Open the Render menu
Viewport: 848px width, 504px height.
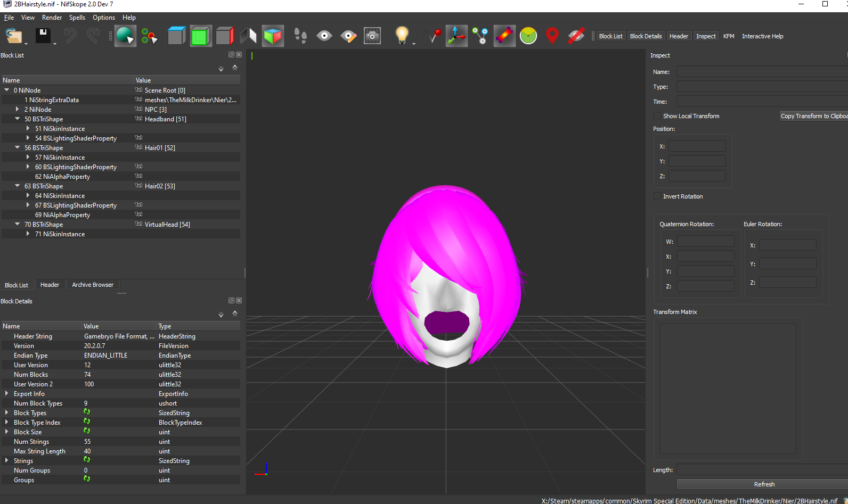click(x=52, y=18)
